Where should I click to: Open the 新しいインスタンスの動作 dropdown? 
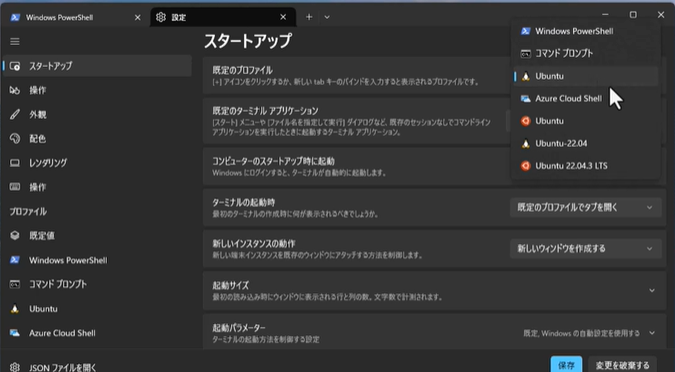tap(586, 248)
